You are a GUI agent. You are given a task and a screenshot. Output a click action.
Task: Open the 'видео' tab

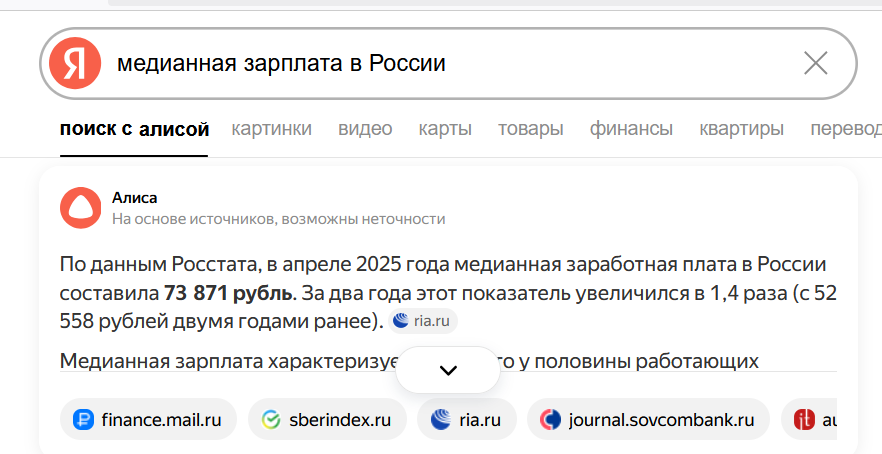click(365, 129)
